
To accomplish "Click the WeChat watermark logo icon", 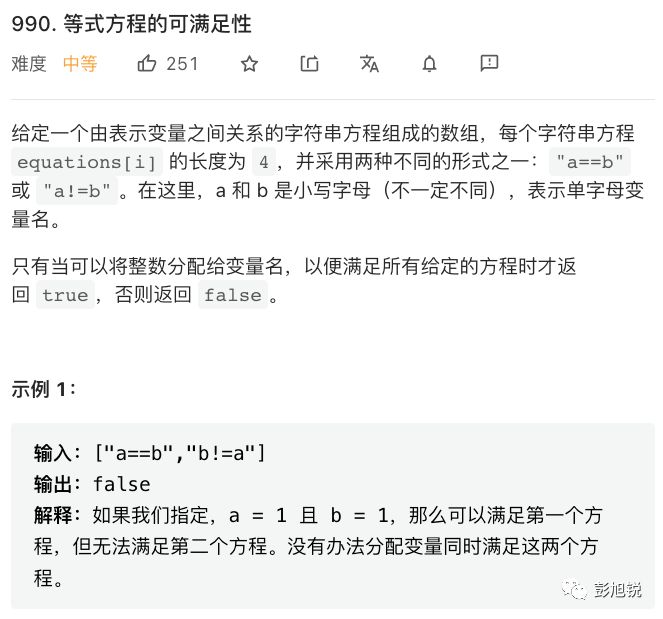I will (x=574, y=589).
